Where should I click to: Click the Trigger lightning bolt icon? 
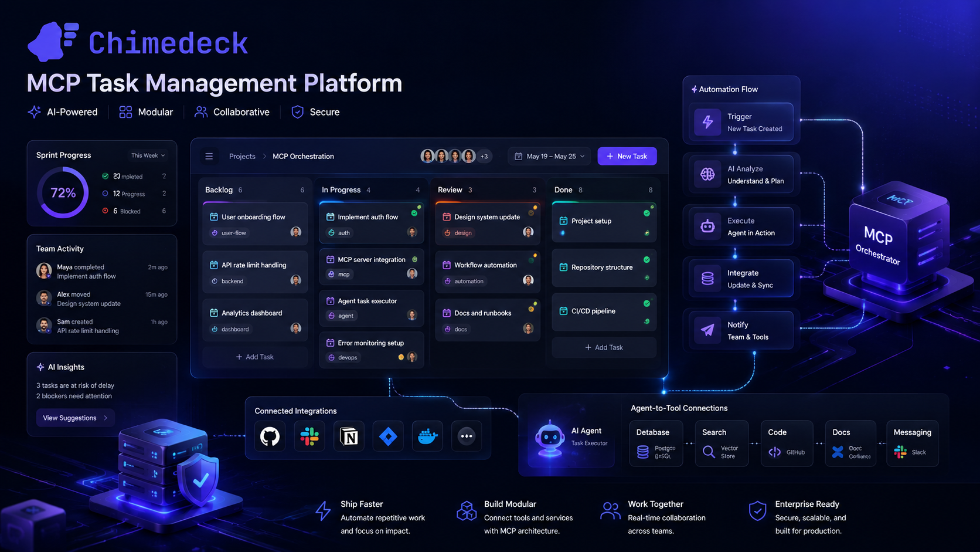point(707,122)
